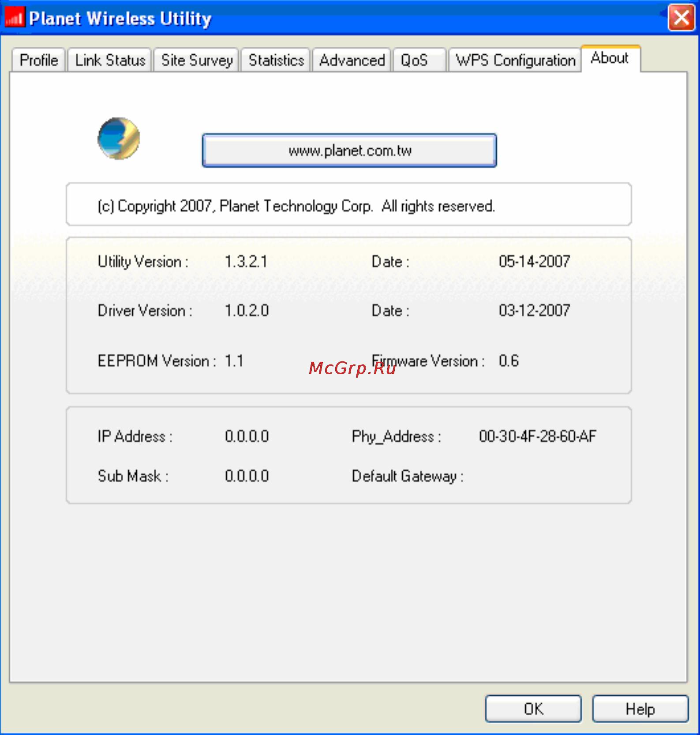
Task: Switch to the QoS tab
Action: (x=419, y=60)
